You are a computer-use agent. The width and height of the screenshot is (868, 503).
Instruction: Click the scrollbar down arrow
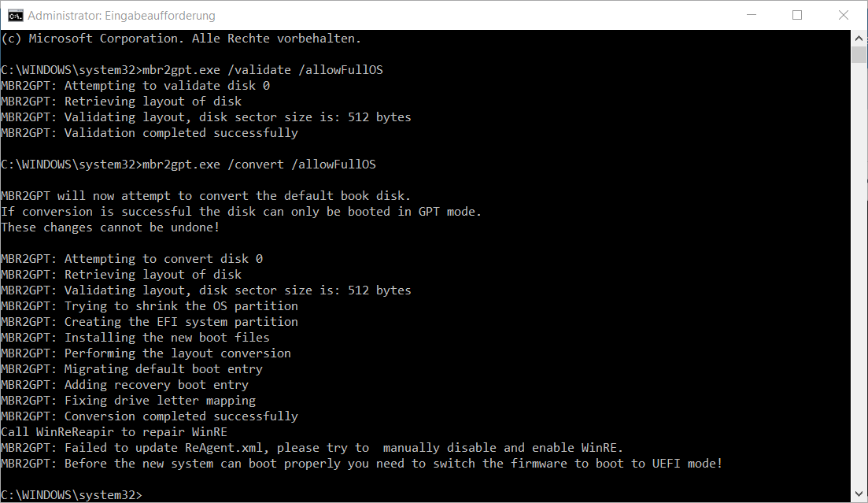[859, 494]
